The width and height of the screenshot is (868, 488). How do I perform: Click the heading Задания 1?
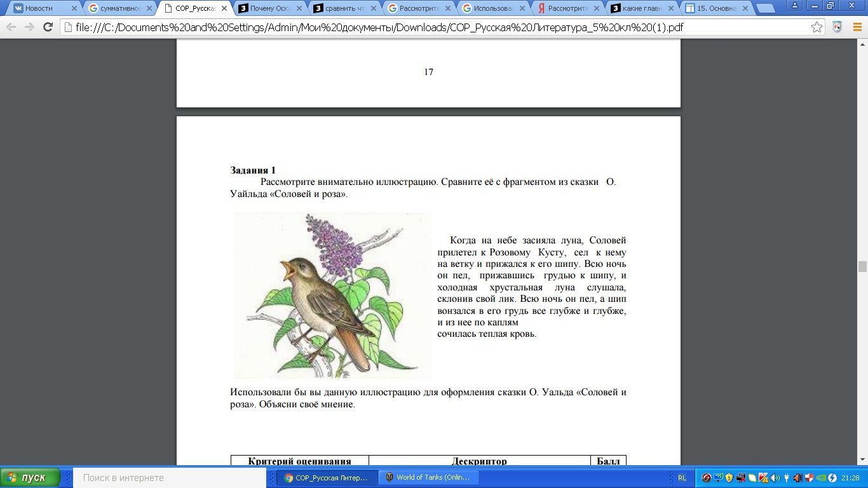253,170
